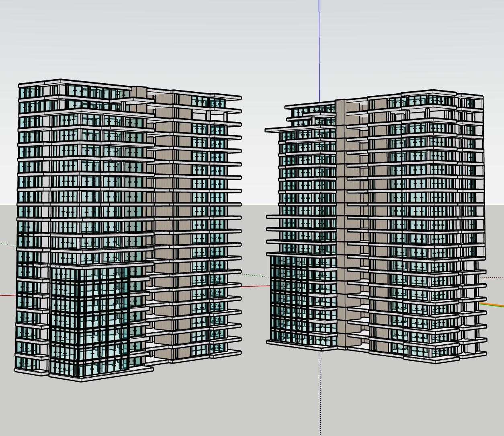Select the large glass curtain wall on left building
The image size is (504, 436).
pyautogui.click(x=89, y=322)
